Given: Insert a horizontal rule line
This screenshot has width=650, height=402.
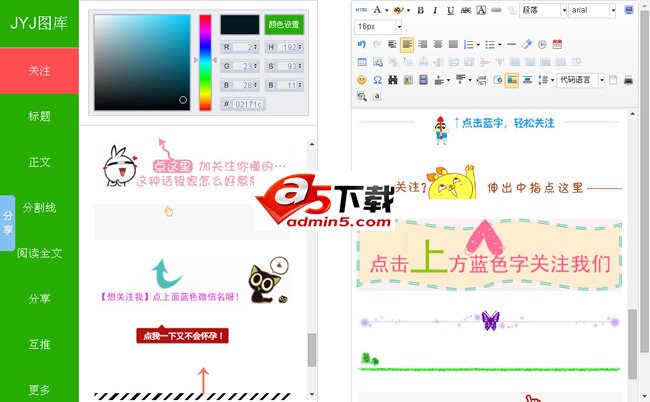Looking at the screenshot, I should tap(512, 44).
